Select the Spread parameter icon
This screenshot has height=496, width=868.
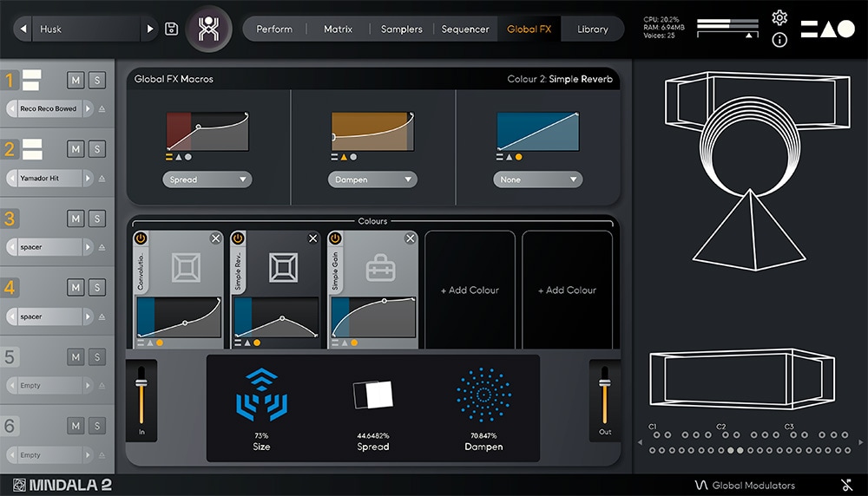pos(372,395)
